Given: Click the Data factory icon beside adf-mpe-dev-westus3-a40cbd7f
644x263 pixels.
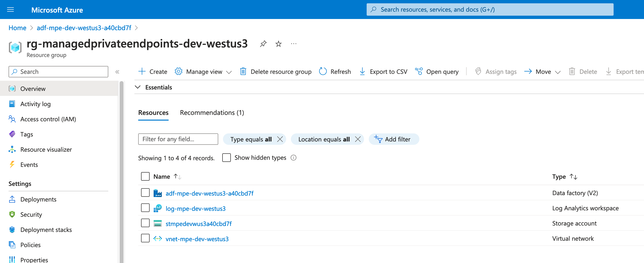Looking at the screenshot, I should click(157, 193).
